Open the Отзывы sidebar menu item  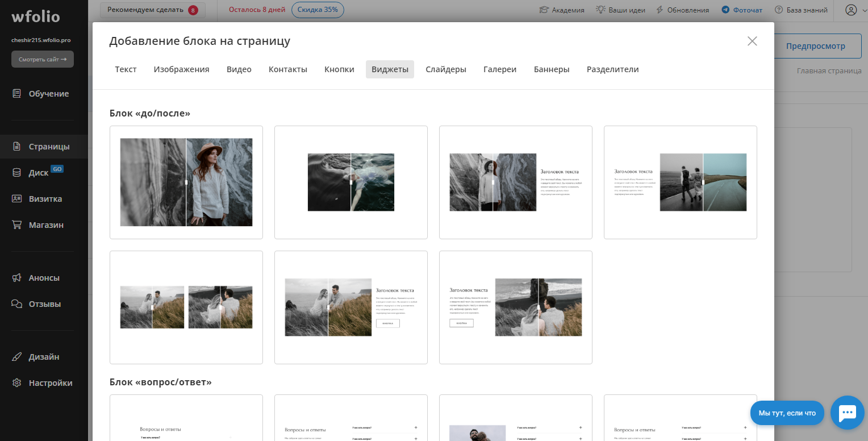44,304
